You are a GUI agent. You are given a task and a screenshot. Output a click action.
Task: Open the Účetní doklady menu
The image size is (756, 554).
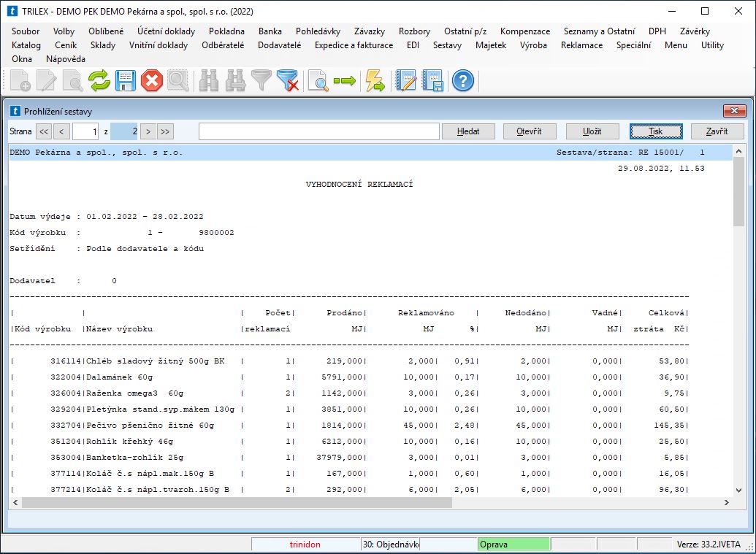click(166, 31)
